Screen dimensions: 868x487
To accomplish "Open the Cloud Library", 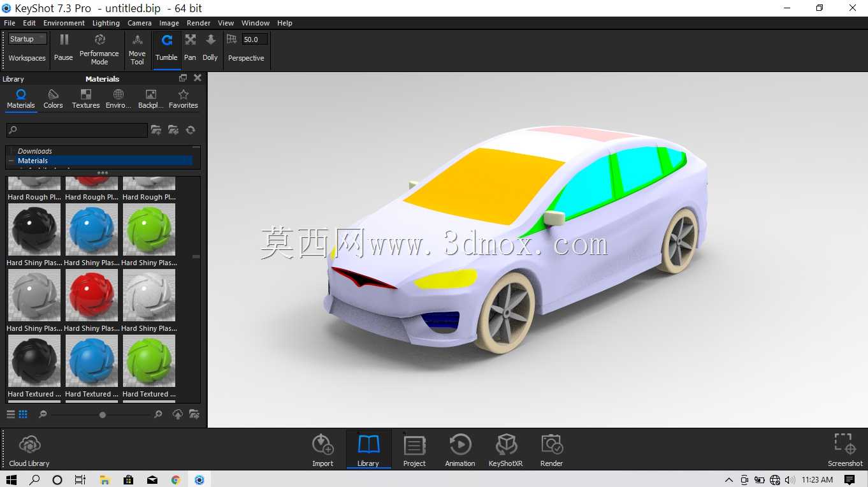I will click(29, 450).
